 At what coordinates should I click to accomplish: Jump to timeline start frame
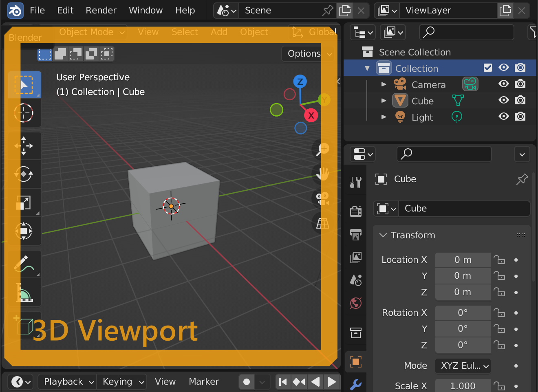[x=283, y=382]
